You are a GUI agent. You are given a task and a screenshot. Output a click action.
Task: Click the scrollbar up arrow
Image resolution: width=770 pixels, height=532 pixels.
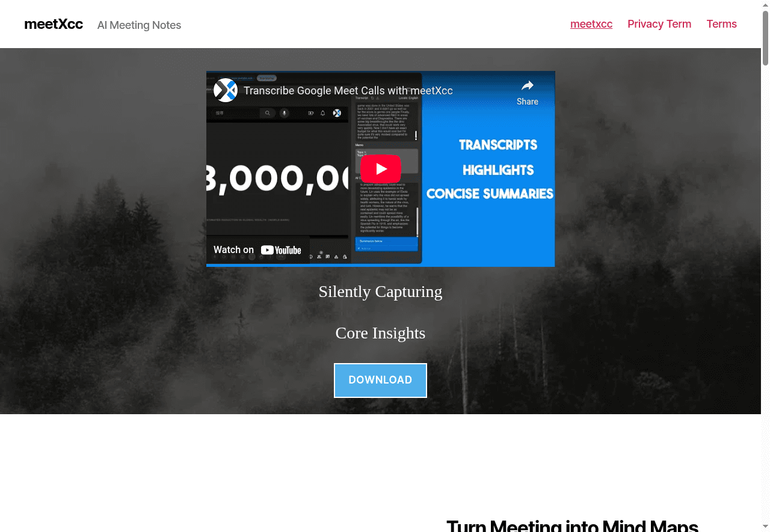[765, 5]
